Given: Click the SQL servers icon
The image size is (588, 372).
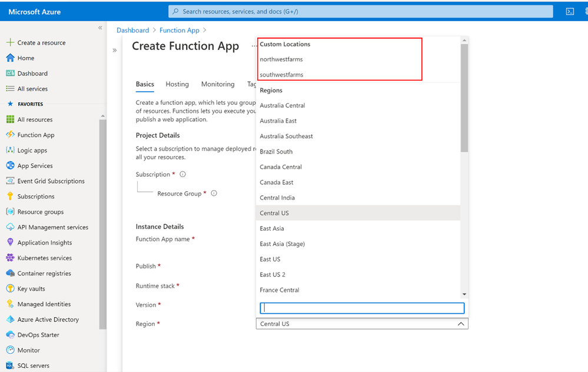Looking at the screenshot, I should point(10,366).
